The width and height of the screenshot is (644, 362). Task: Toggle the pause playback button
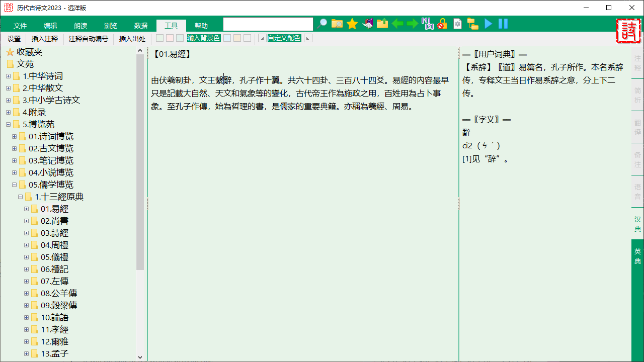coord(503,23)
